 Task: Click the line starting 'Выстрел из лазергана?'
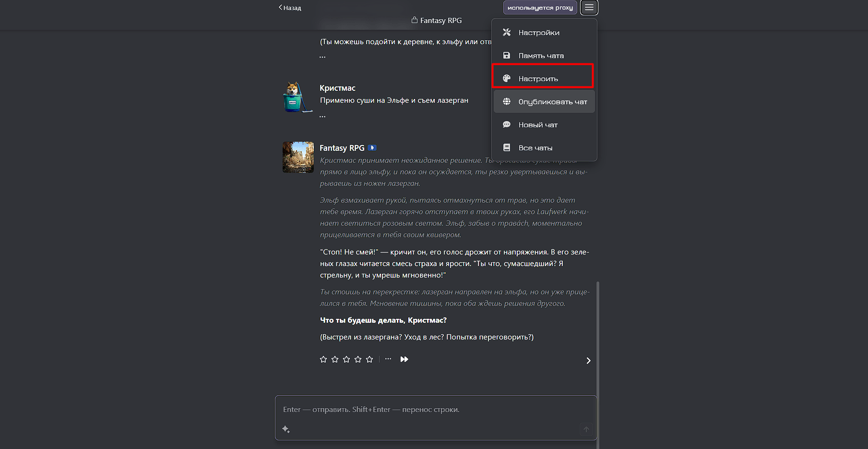tap(427, 337)
